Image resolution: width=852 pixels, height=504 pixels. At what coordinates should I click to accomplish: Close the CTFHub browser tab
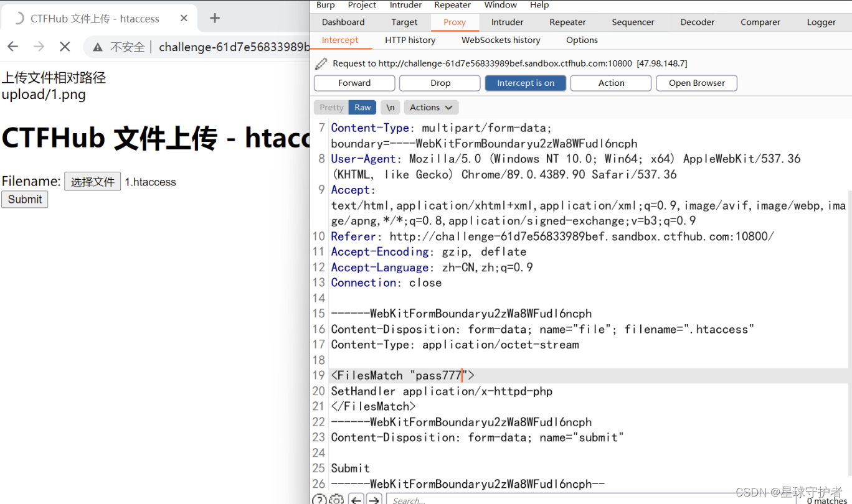point(184,19)
